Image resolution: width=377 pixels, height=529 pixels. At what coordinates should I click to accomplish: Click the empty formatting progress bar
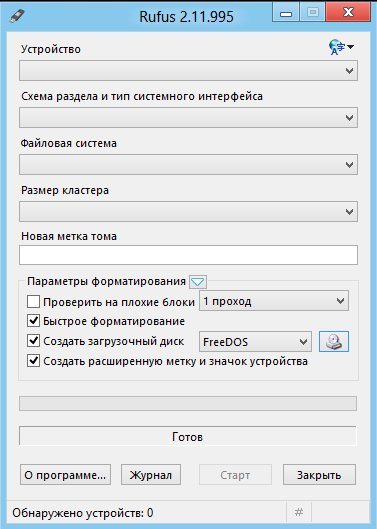pyautogui.click(x=188, y=403)
